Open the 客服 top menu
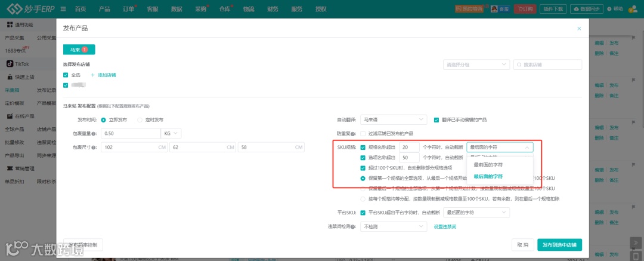This screenshot has height=261, width=644. coord(153,9)
